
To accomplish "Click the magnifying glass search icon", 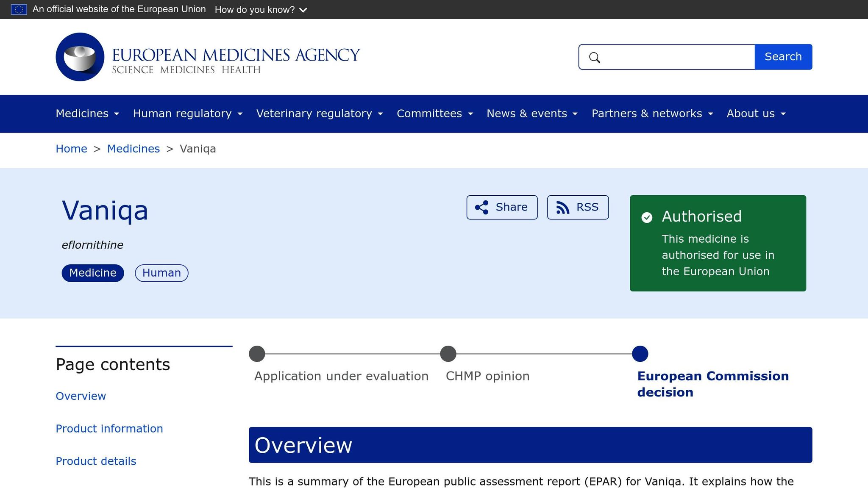I will [595, 58].
